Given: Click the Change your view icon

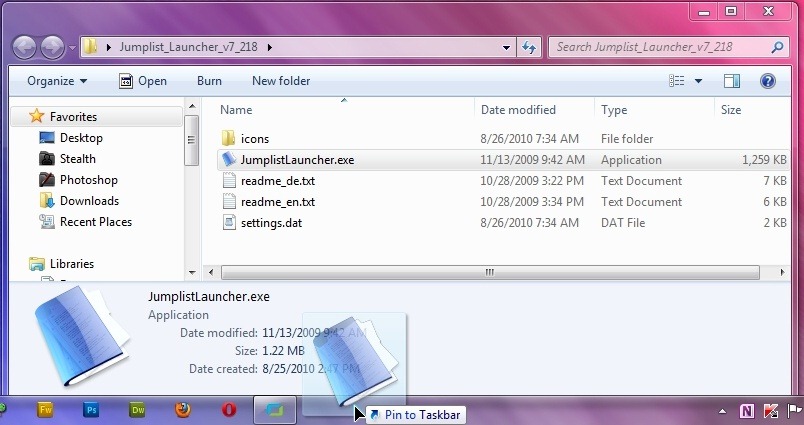Looking at the screenshot, I should pyautogui.click(x=677, y=81).
